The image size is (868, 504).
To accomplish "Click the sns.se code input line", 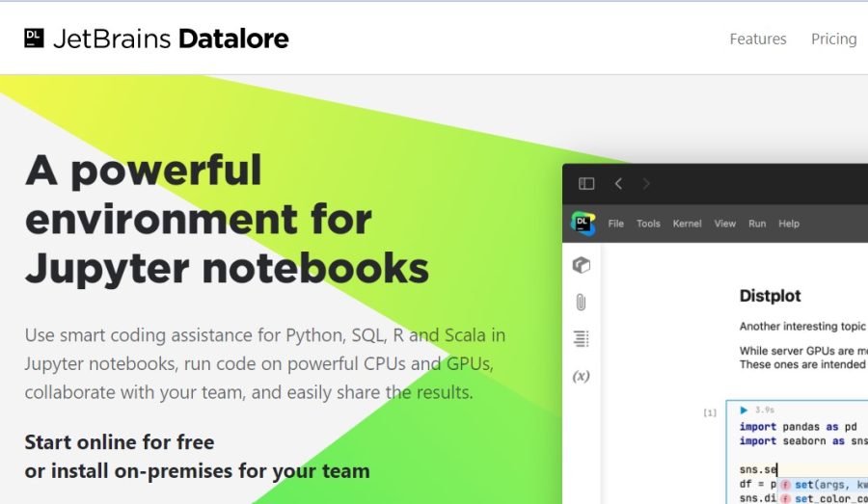I will (758, 469).
